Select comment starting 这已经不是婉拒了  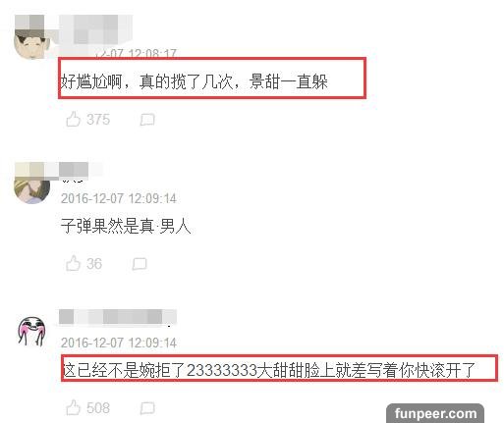click(268, 370)
